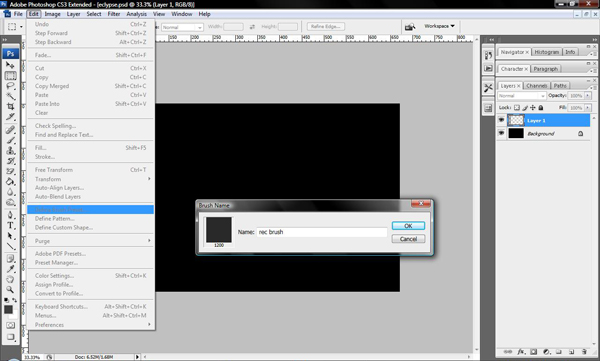Image resolution: width=600 pixels, height=361 pixels.
Task: Click OK in Brush Name dialog
Action: tap(408, 226)
